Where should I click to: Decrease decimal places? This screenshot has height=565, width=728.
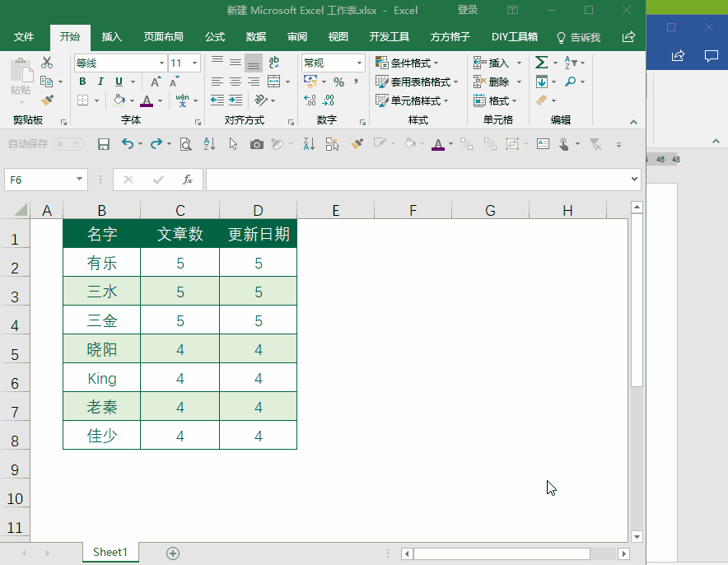329,100
